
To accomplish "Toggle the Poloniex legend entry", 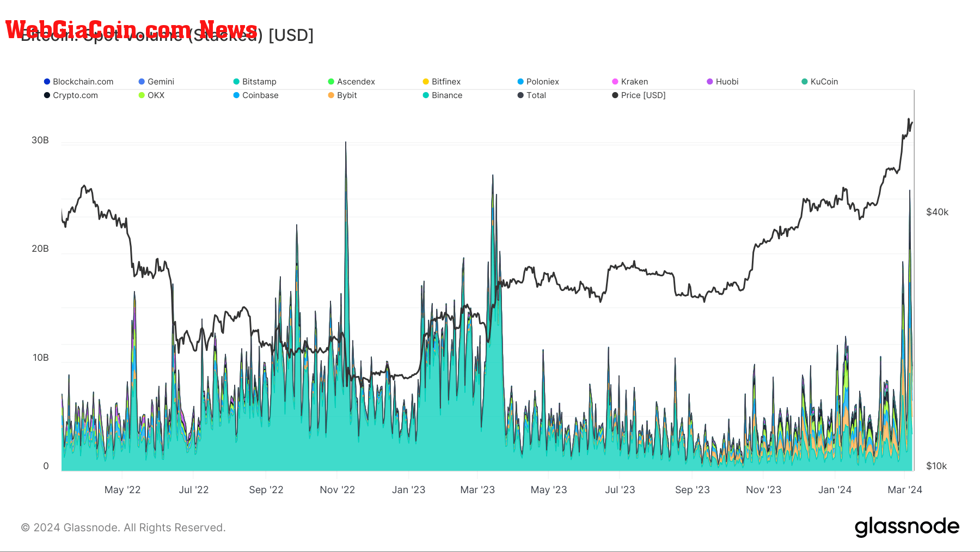I will (x=538, y=82).
